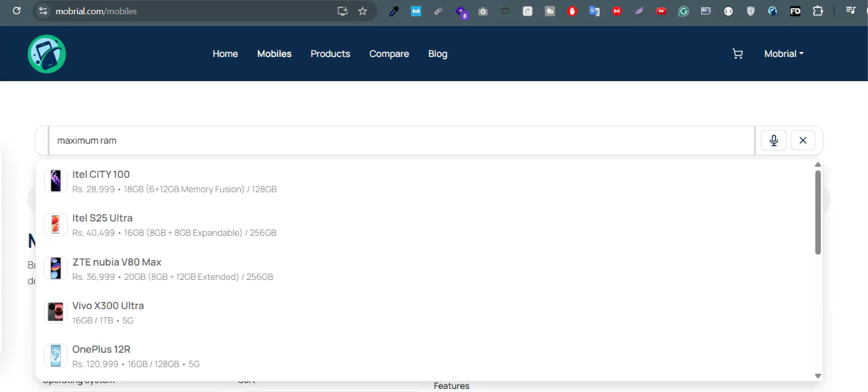The image size is (868, 392).
Task: Click the results list scroll up arrow
Action: (x=818, y=165)
